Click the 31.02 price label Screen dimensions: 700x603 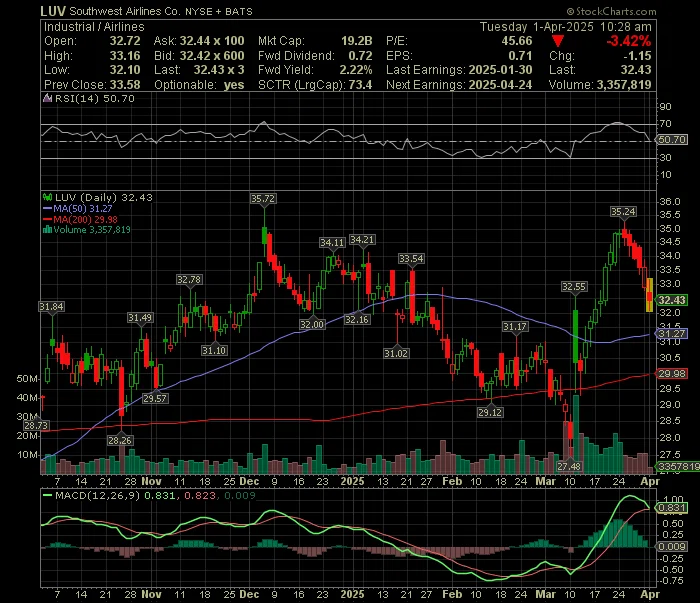(396, 353)
